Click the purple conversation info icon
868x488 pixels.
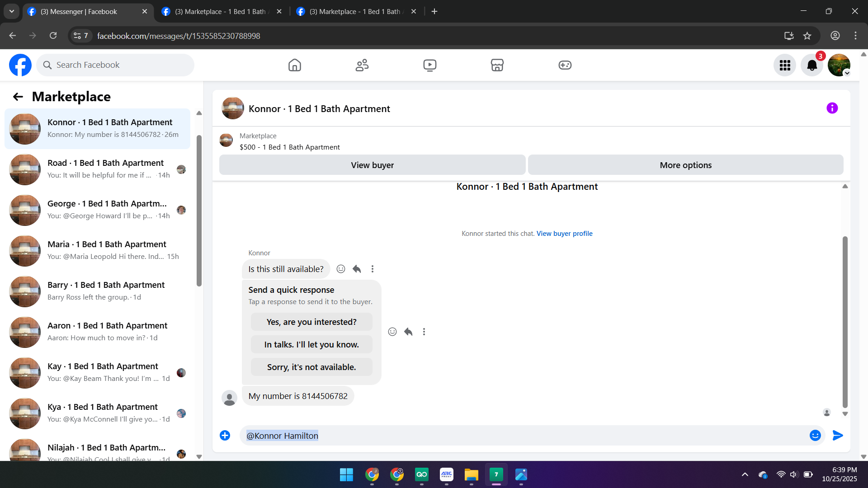pos(832,108)
